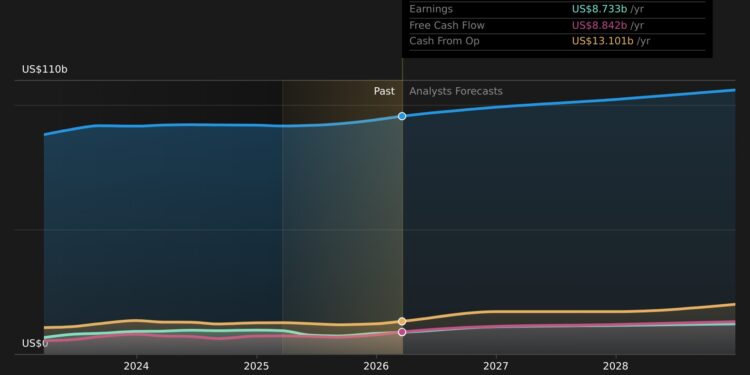
Task: Click the 'US$13.101b' cash from op value
Action: click(x=603, y=41)
